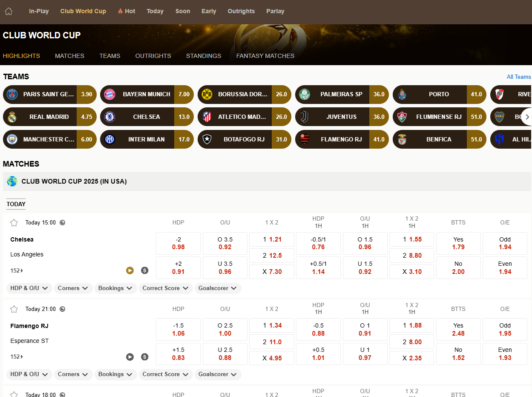Expand Corners for Flamengo RJ match
Image resolution: width=532 pixels, height=397 pixels.
click(x=73, y=374)
